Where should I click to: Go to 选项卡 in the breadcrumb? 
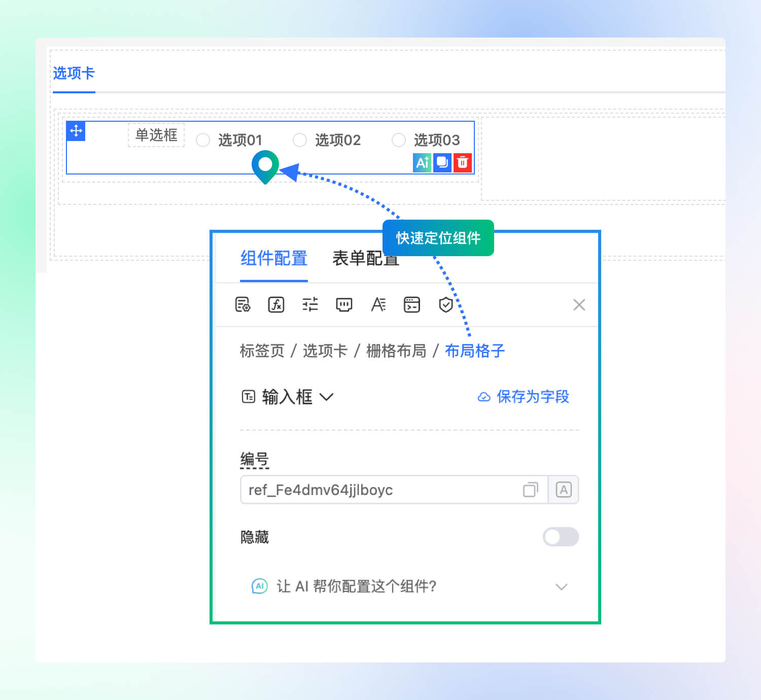point(325,351)
